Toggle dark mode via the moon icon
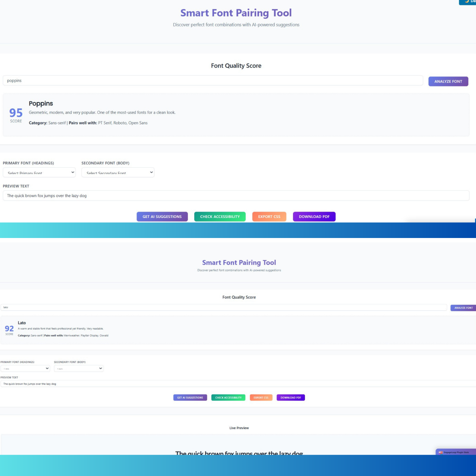 pyautogui.click(x=467, y=2)
